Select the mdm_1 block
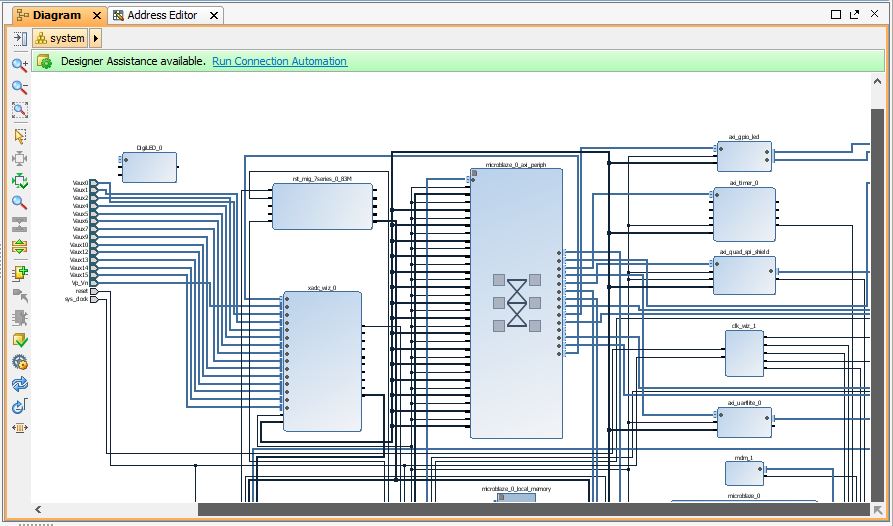This screenshot has height=526, width=893. coord(744,473)
